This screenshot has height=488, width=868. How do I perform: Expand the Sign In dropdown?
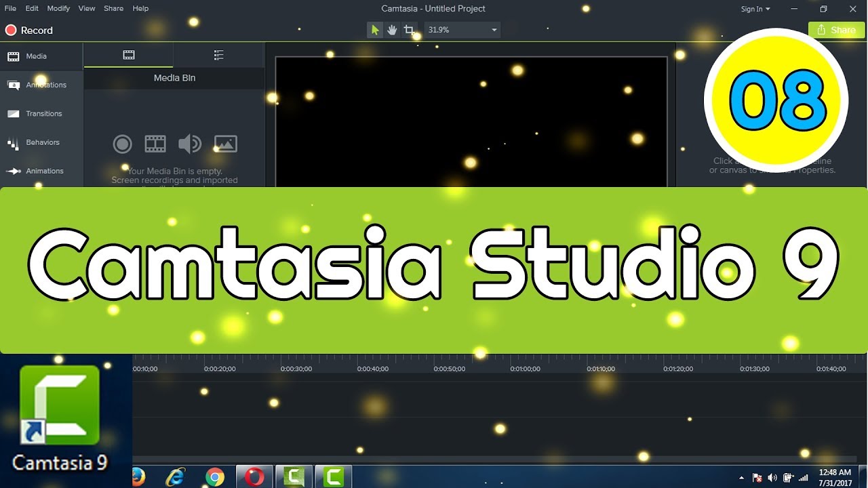pyautogui.click(x=755, y=9)
